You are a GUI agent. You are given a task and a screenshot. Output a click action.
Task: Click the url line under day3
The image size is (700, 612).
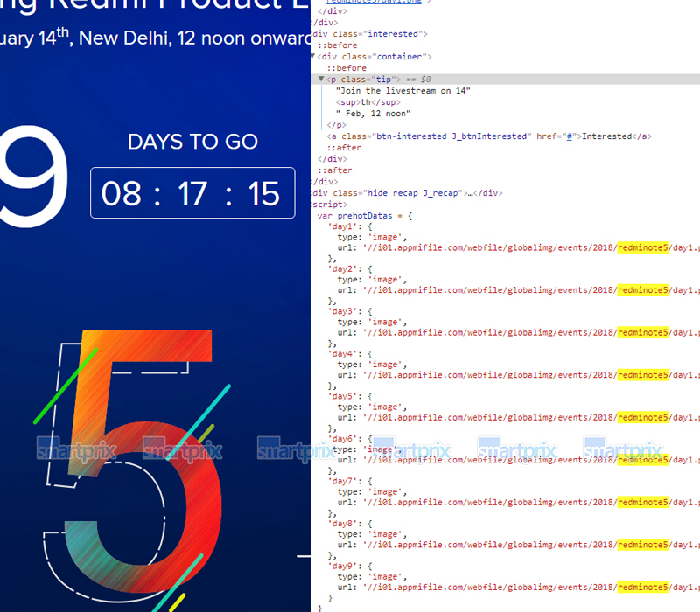[x=518, y=333]
